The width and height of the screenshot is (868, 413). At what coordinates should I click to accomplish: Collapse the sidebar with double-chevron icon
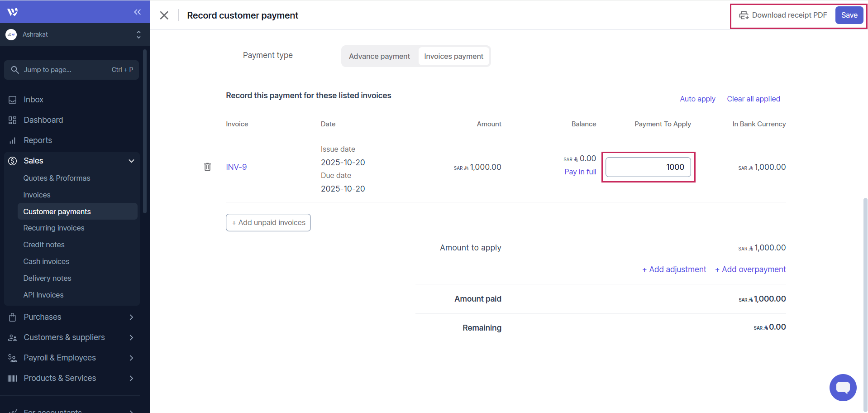pos(137,12)
